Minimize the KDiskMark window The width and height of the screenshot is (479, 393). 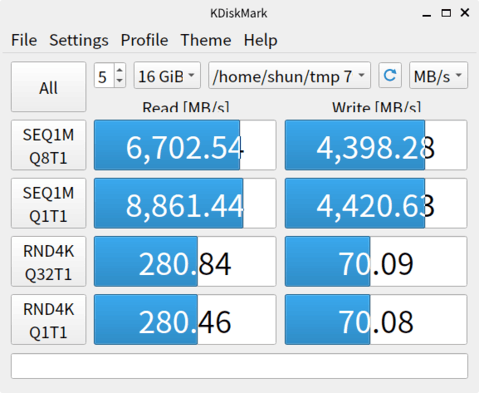(427, 14)
